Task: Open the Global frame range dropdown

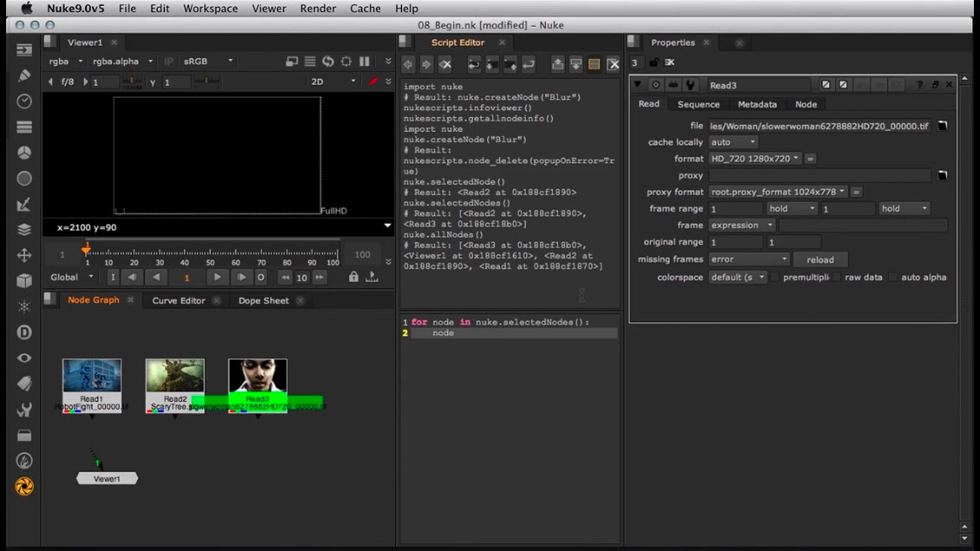Action: pyautogui.click(x=72, y=276)
